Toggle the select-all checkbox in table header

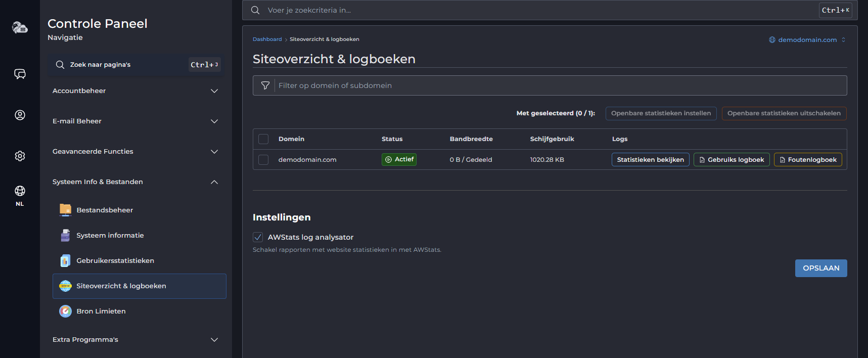[263, 139]
